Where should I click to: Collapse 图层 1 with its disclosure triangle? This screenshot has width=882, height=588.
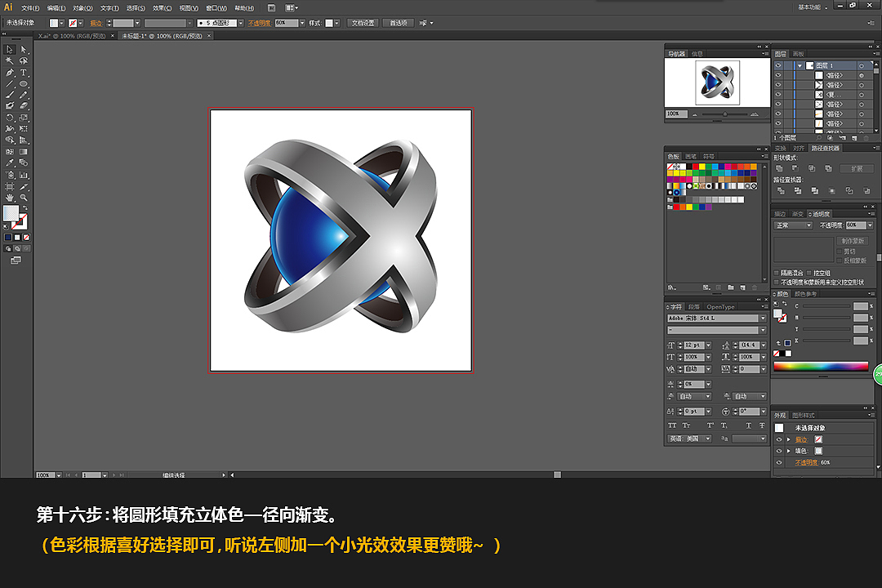800,65
